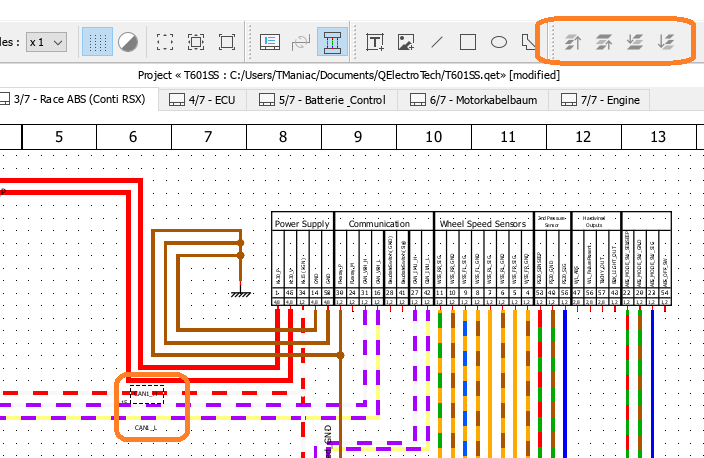
Task: Toggle the background color contrast button
Action: pos(128,42)
